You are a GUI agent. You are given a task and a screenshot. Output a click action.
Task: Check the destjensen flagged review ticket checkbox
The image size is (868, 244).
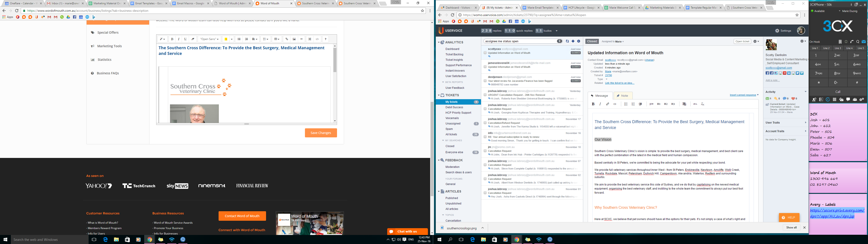(x=485, y=81)
